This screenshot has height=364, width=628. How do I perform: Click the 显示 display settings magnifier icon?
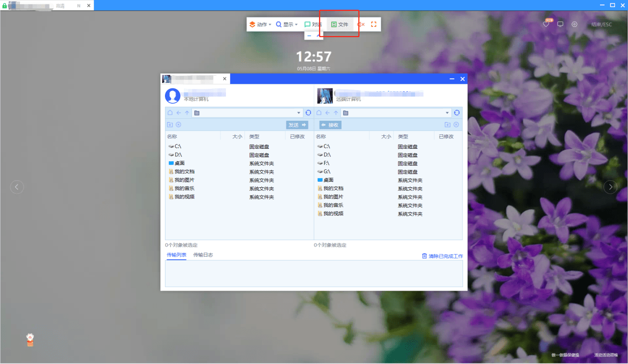coord(278,23)
